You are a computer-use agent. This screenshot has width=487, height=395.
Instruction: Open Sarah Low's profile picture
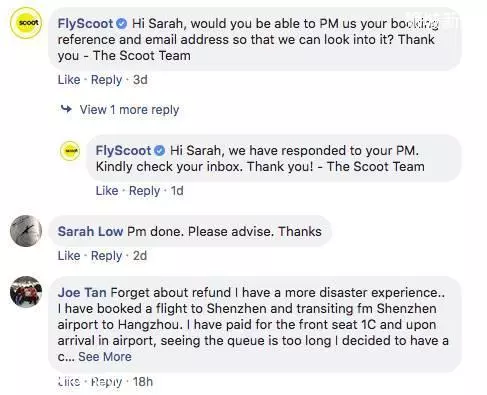pos(26,231)
